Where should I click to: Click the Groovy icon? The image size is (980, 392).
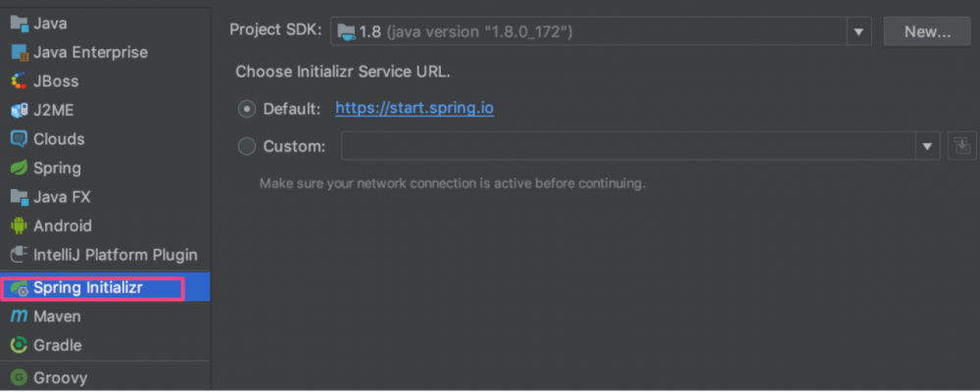[x=19, y=377]
